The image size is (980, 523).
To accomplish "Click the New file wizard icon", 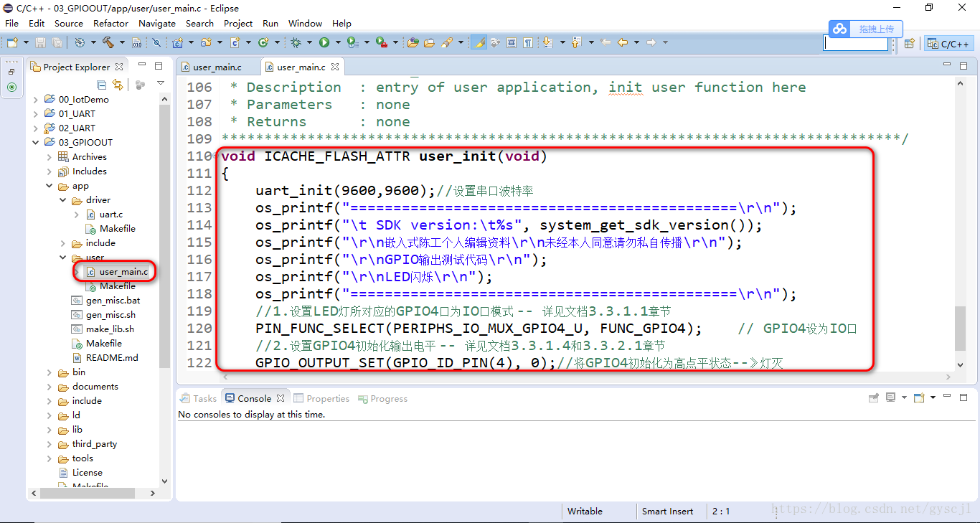I will coord(13,42).
